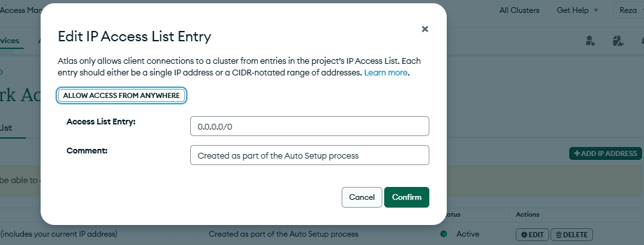Image resolution: width=644 pixels, height=245 pixels.
Task: Click the dialog title text
Action: point(134,37)
